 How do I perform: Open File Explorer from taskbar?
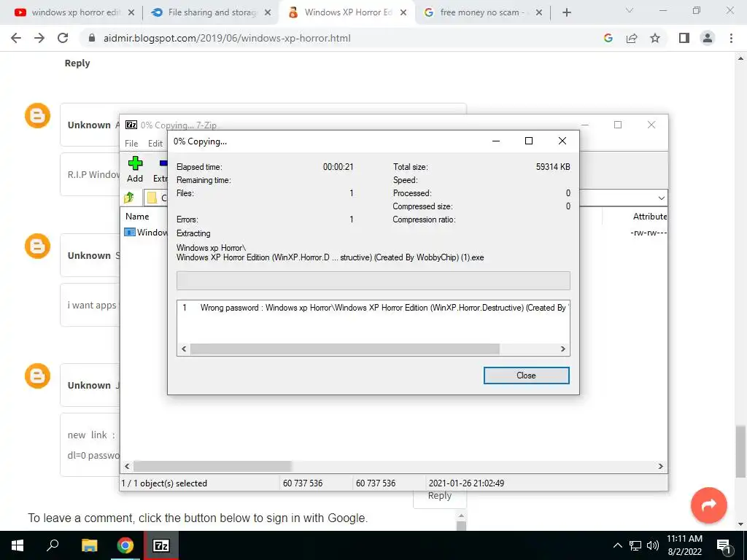coord(89,545)
